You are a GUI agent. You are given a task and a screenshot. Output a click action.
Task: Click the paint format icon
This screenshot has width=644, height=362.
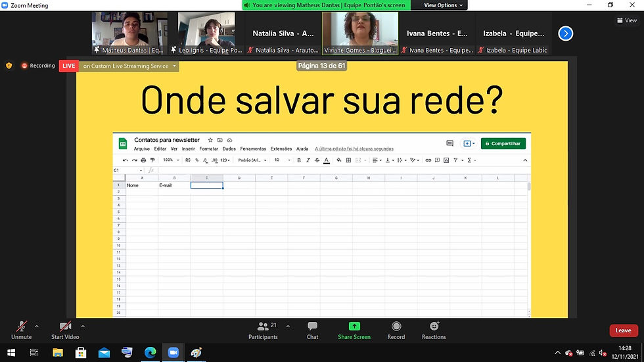point(152,160)
